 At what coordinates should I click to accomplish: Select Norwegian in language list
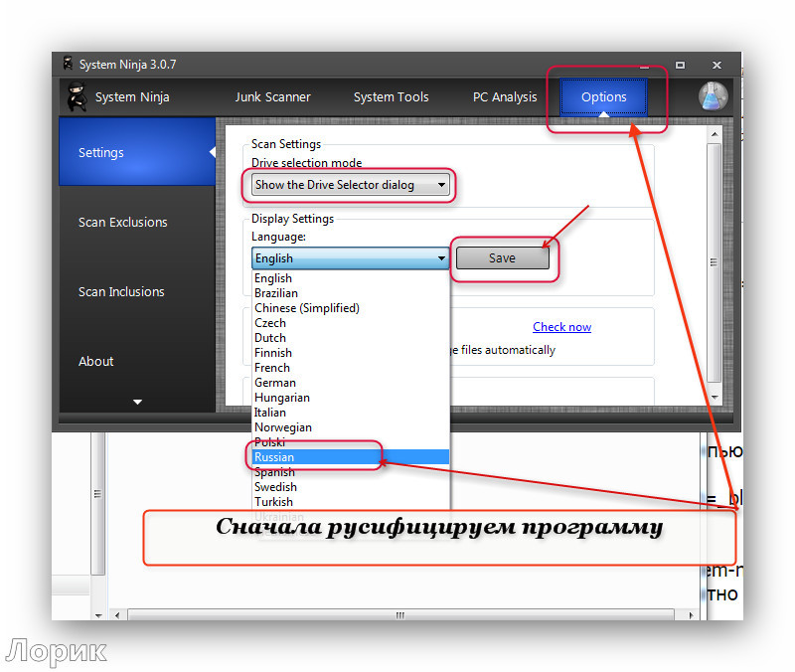pos(351,427)
